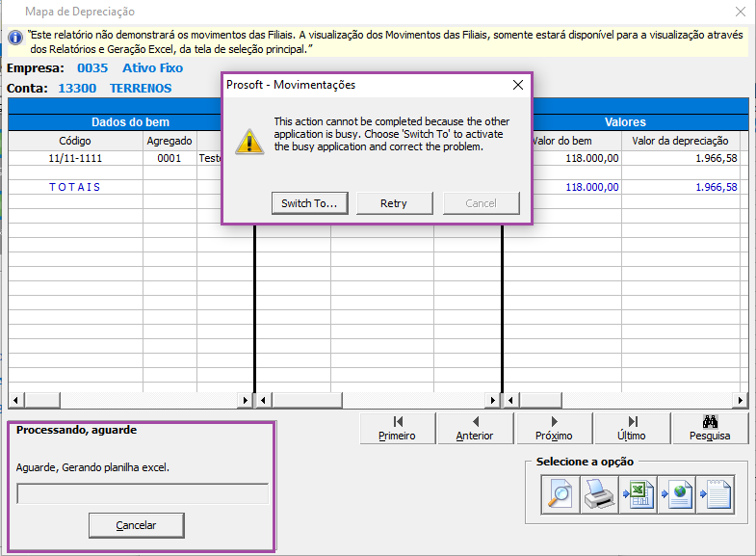Click the company code 0035
The height and width of the screenshot is (556, 756).
pyautogui.click(x=92, y=68)
